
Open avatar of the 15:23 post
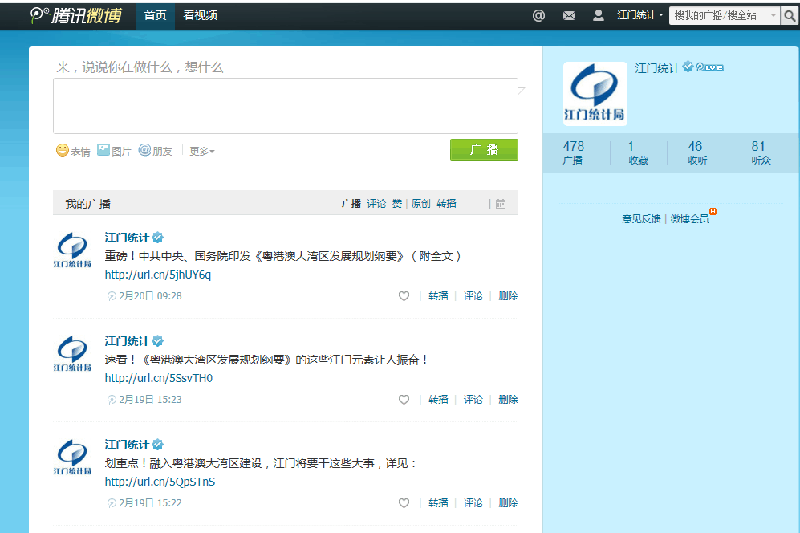(72, 353)
